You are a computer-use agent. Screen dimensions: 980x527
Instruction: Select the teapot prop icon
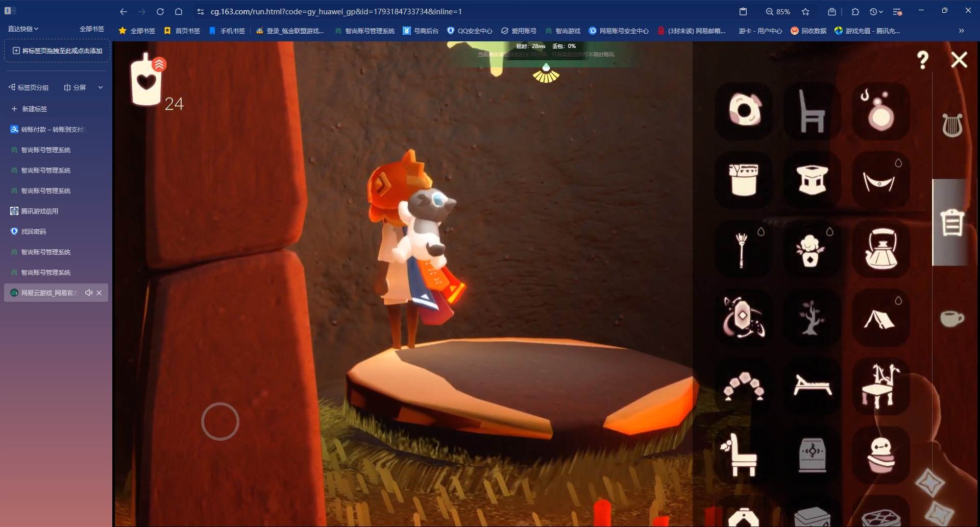click(881, 249)
